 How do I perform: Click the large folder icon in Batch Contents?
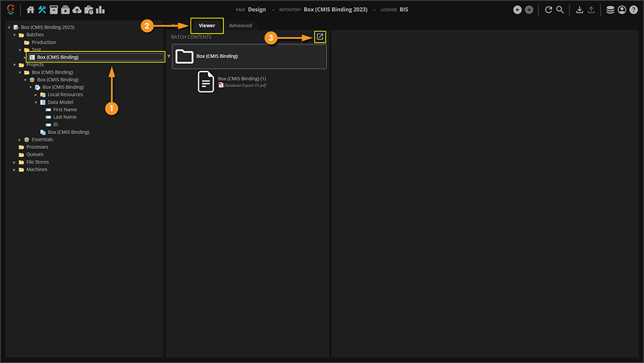coord(184,56)
